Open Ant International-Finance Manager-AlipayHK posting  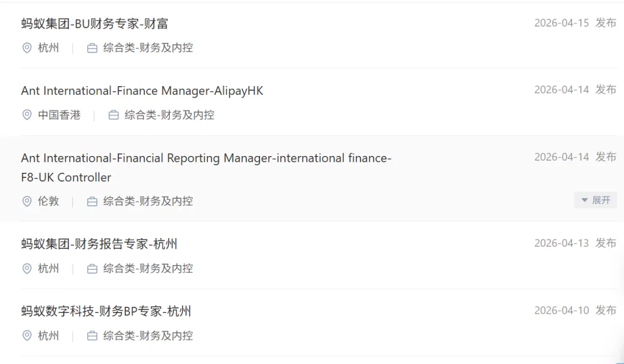pyautogui.click(x=142, y=91)
